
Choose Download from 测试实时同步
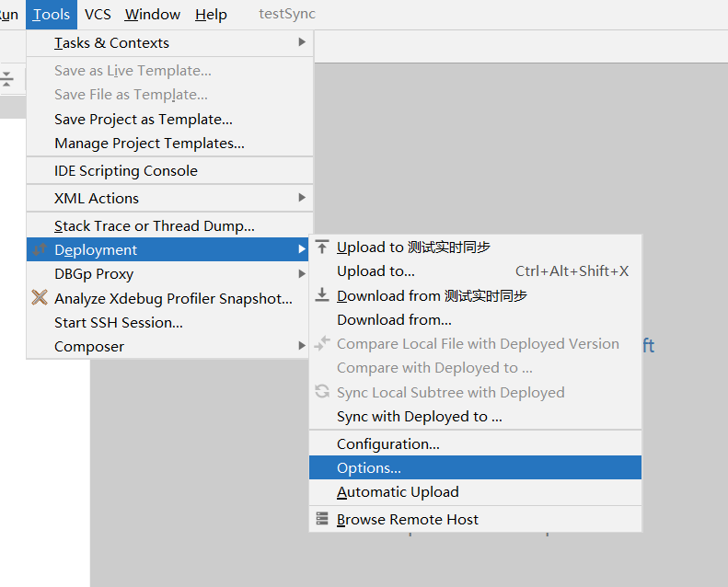(476, 295)
